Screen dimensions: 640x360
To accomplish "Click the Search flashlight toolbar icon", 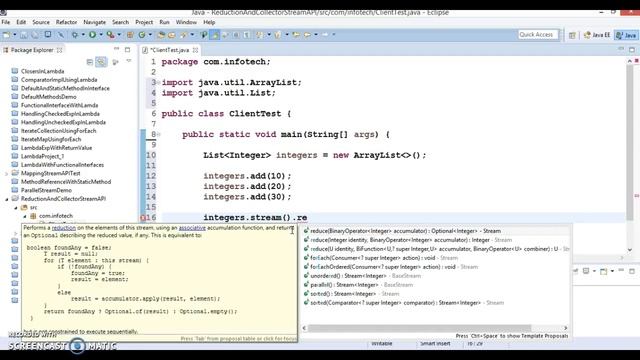I will (184, 35).
